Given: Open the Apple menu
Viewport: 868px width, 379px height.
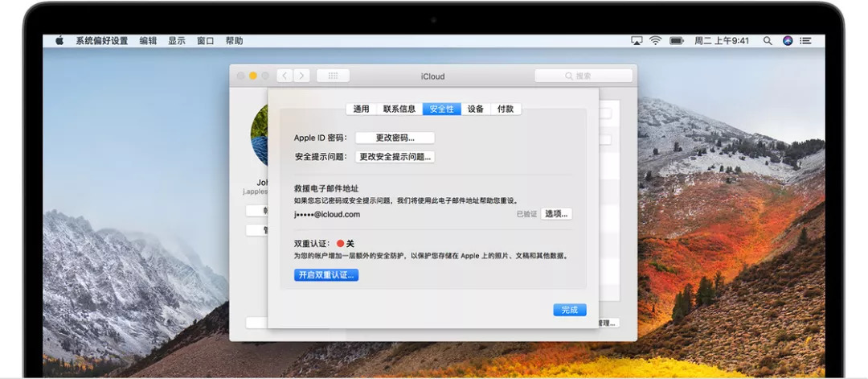Looking at the screenshot, I should [x=59, y=40].
